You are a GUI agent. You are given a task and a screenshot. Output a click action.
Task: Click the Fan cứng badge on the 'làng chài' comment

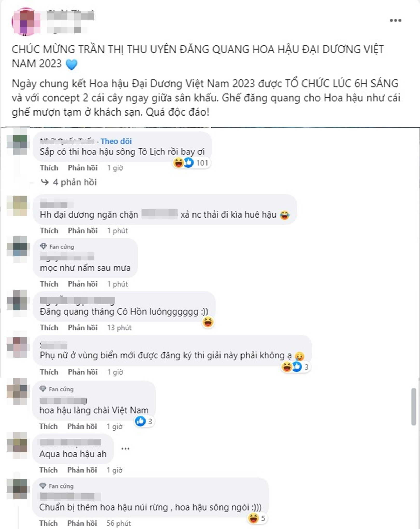pos(57,389)
